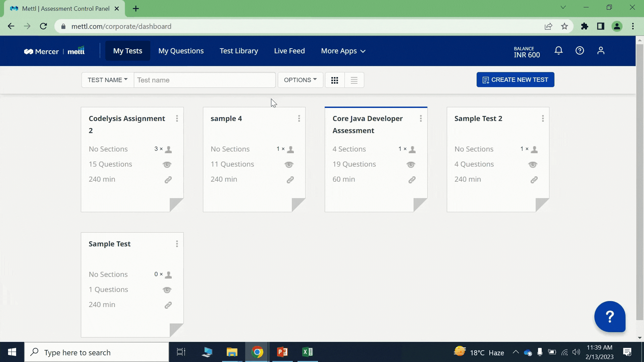Open Chrome side panel icon
Image resolution: width=644 pixels, height=362 pixels.
[601, 26]
